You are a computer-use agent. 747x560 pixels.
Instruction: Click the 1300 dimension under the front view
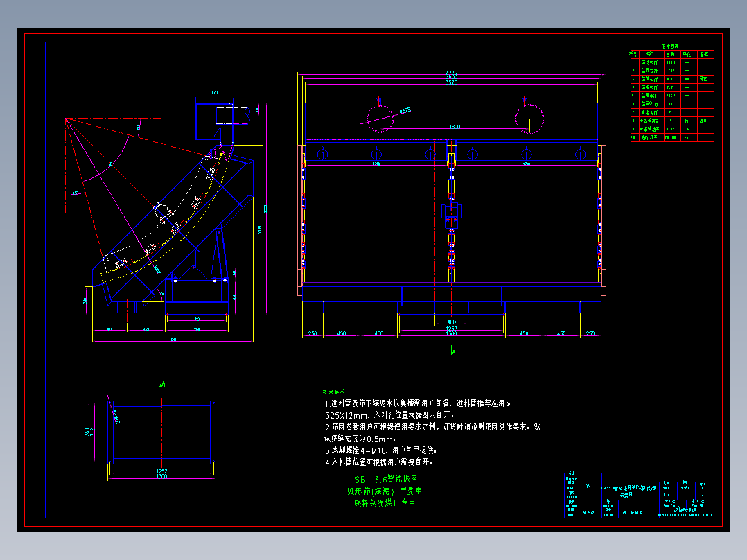[x=451, y=333]
